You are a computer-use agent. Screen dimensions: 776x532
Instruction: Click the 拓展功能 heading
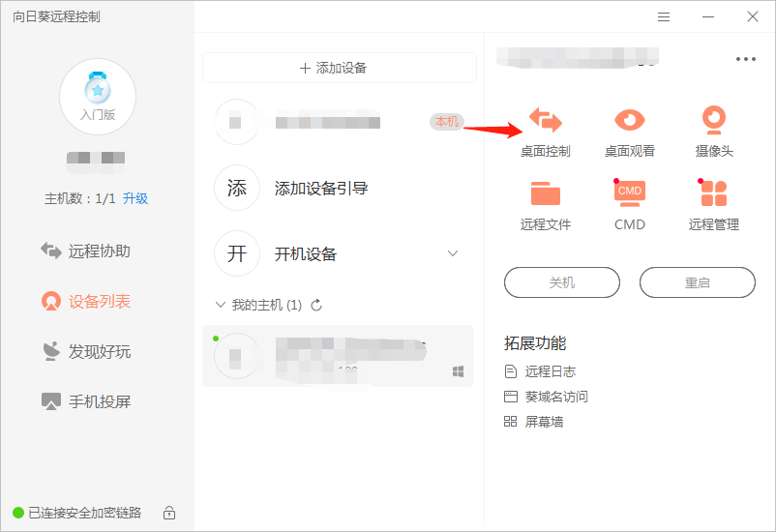[x=535, y=343]
